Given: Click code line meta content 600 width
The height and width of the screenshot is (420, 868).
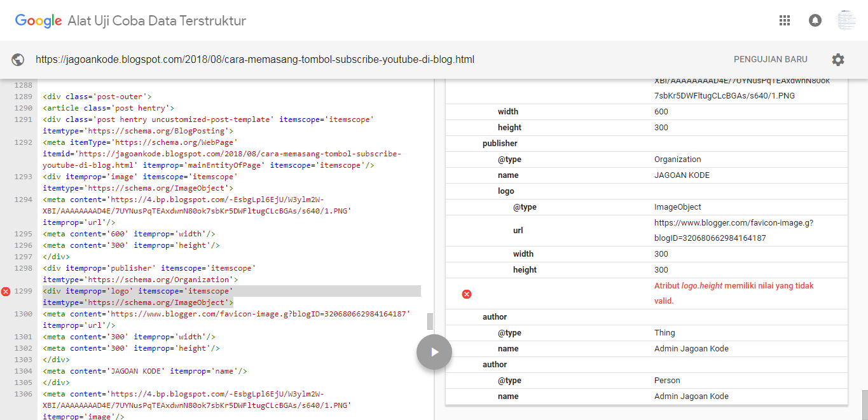Looking at the screenshot, I should [x=129, y=234].
